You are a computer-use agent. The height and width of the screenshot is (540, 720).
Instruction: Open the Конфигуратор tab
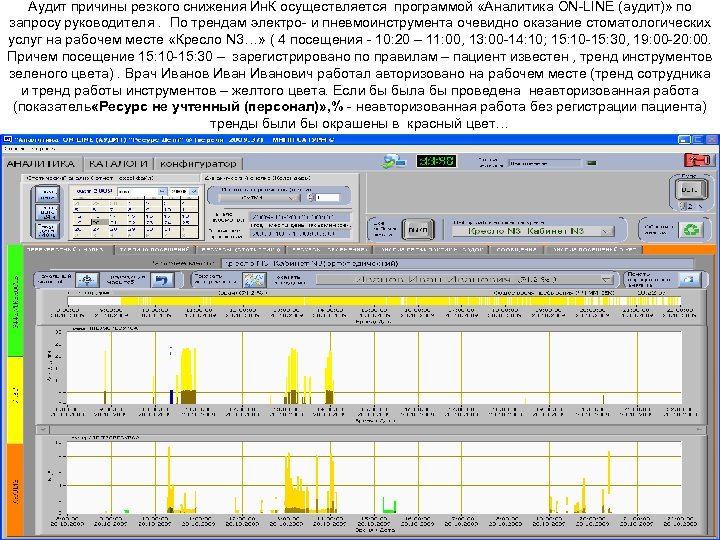[198, 163]
